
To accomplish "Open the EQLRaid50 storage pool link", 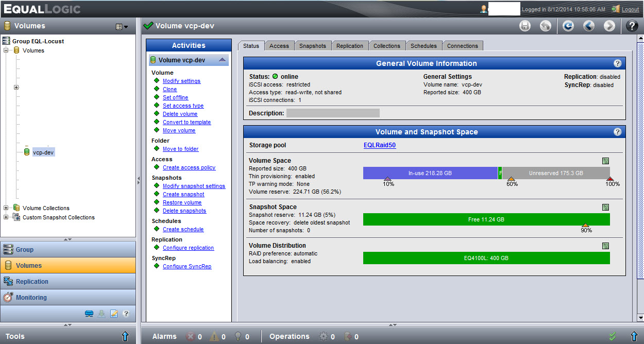I will click(380, 145).
